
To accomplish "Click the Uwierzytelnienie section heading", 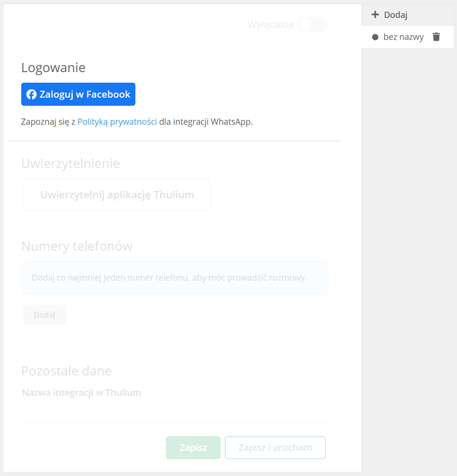I will point(71,163).
